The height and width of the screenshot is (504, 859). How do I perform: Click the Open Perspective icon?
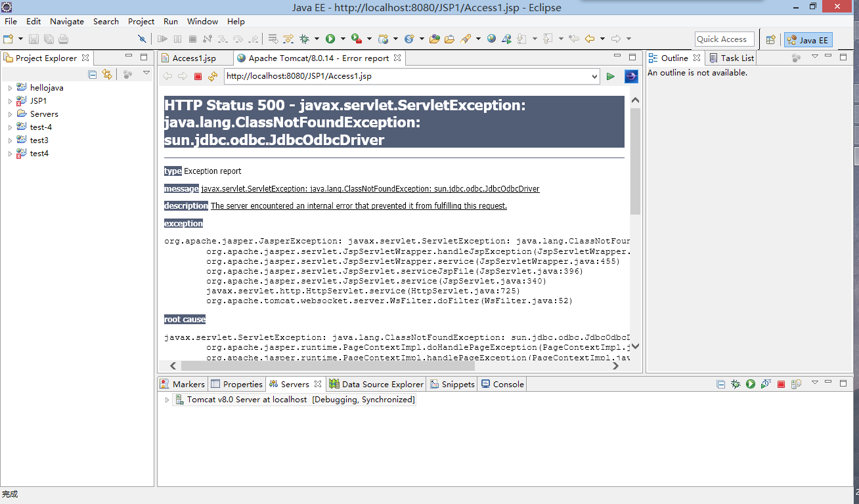point(771,39)
